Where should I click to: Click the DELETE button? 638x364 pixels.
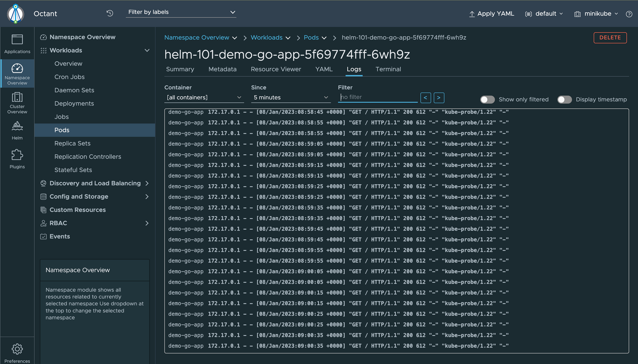[610, 37]
